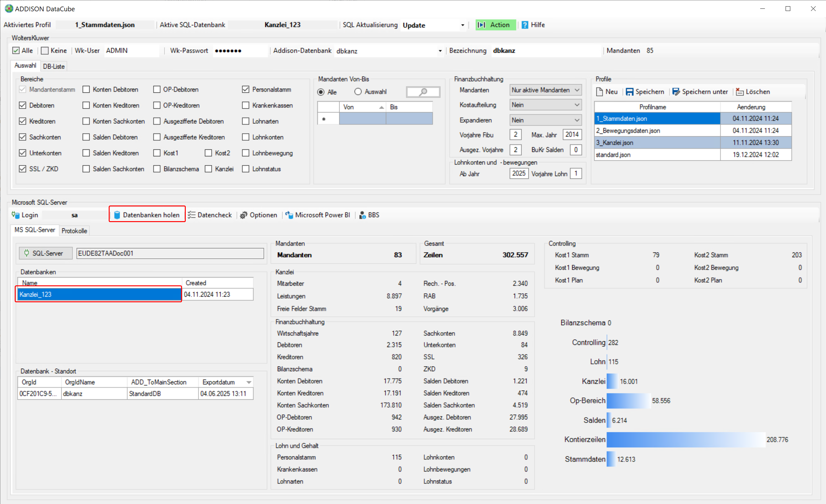Click the Mandanten search magnifier box

pyautogui.click(x=423, y=91)
